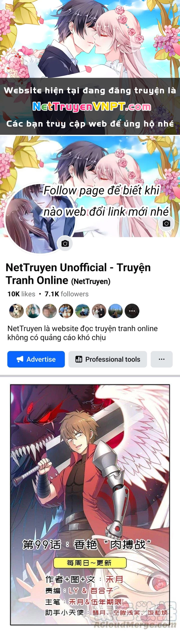Click the dog avatar among followers
Screen dimensions: 180x644
pyautogui.click(x=16, y=311)
